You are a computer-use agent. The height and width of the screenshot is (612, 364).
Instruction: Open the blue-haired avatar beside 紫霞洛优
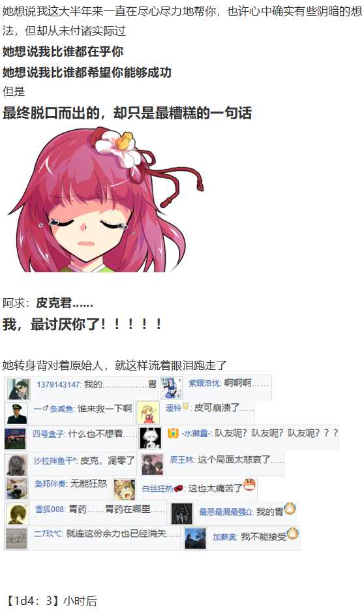tap(172, 388)
